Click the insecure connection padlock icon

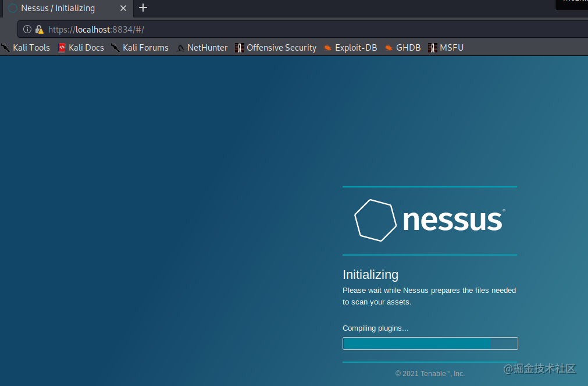40,29
